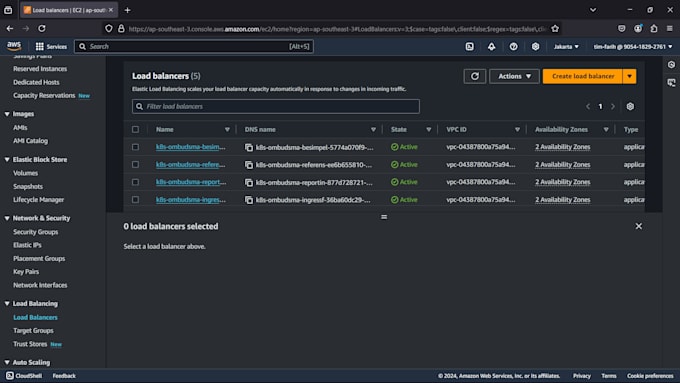
Task: Open the help question mark icon
Action: pyautogui.click(x=513, y=46)
